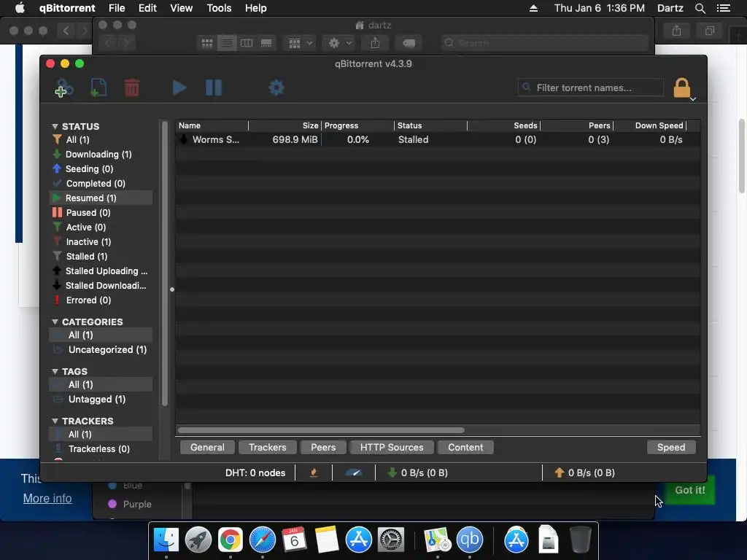The image size is (747, 560).
Task: Sort by the Size column header
Action: tap(285, 125)
